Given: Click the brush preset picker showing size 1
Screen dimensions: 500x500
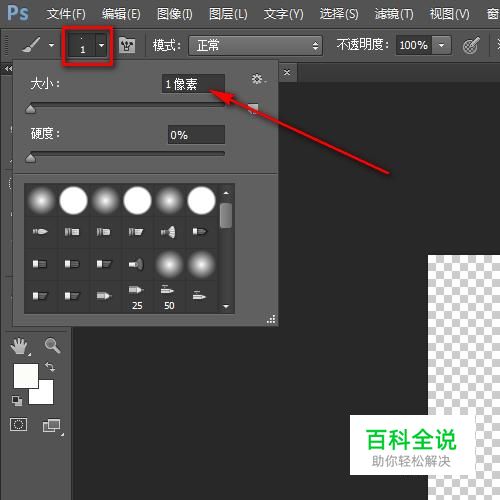Looking at the screenshot, I should [82, 45].
